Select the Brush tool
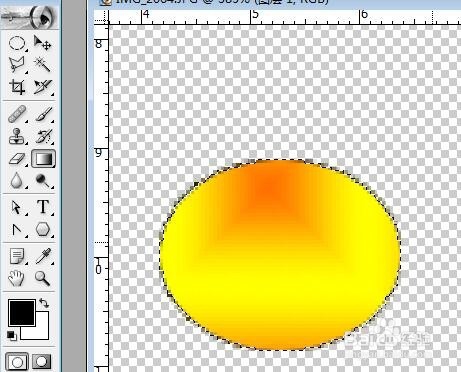This screenshot has width=461, height=372. pos(43,114)
